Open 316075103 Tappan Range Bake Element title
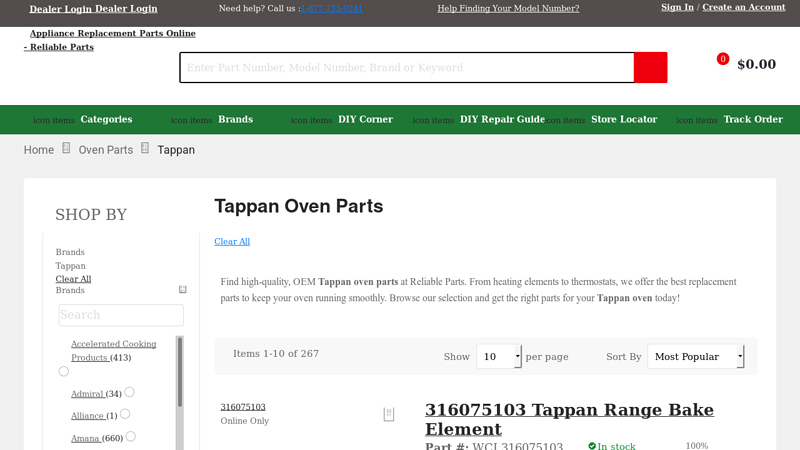 (x=569, y=419)
